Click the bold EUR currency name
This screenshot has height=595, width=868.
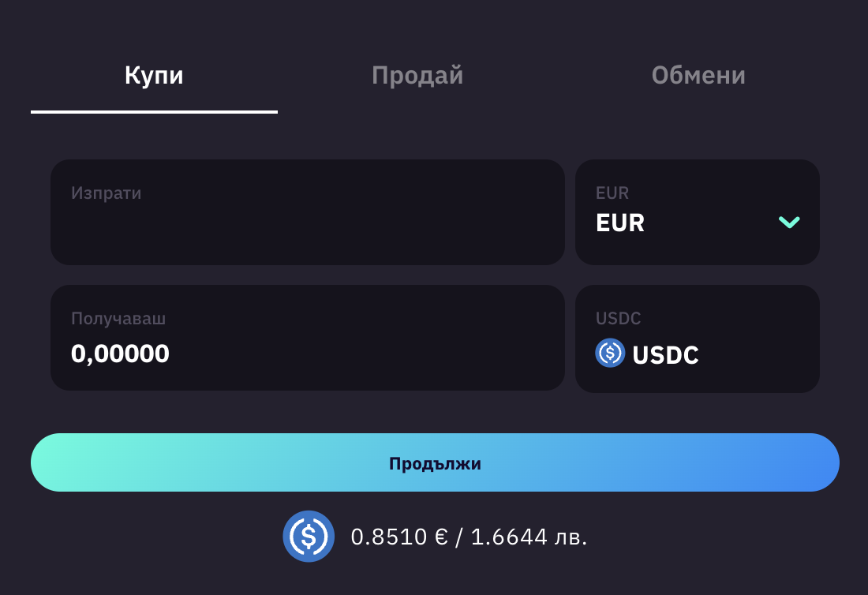pyautogui.click(x=620, y=223)
